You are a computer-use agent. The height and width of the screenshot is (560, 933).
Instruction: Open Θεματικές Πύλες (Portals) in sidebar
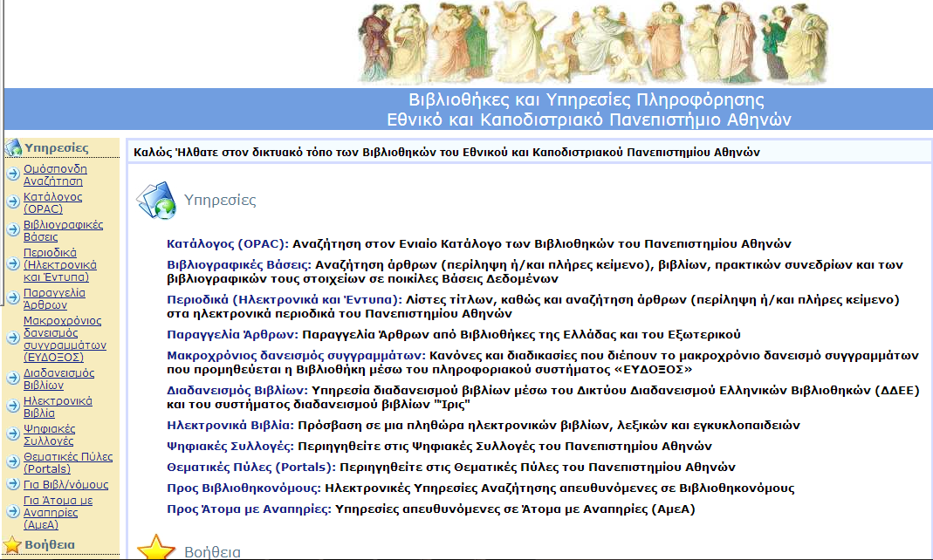[x=68, y=462]
